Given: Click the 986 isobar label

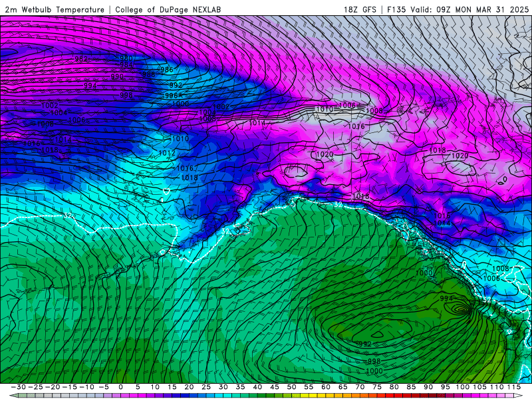Looking at the screenshot, I should (x=167, y=70).
